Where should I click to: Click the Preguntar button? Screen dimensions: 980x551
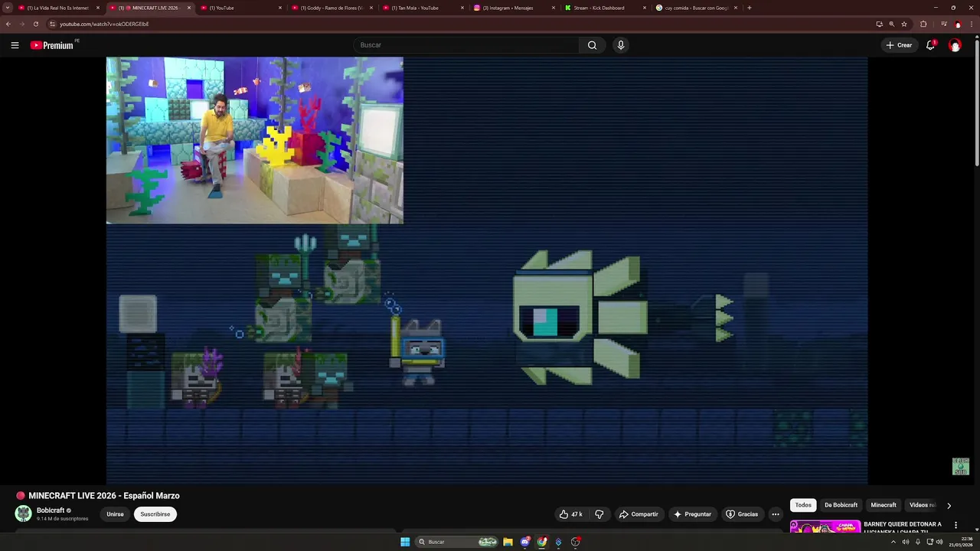tap(692, 514)
